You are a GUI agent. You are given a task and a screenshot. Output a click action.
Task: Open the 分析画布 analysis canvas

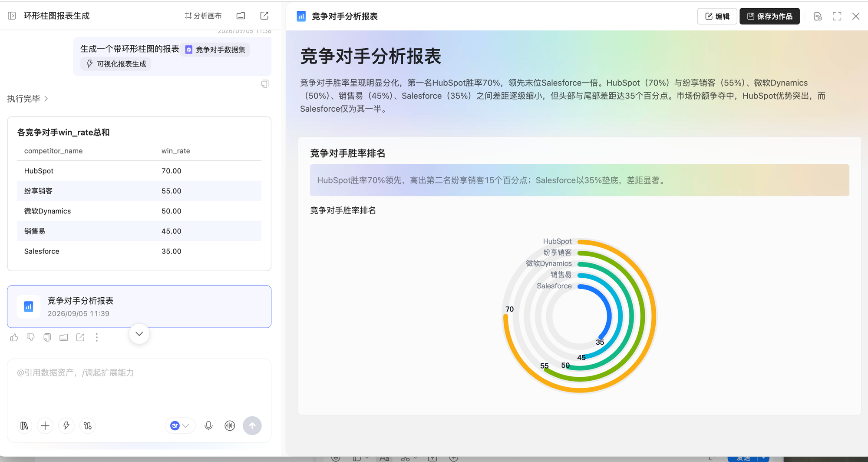coord(203,16)
